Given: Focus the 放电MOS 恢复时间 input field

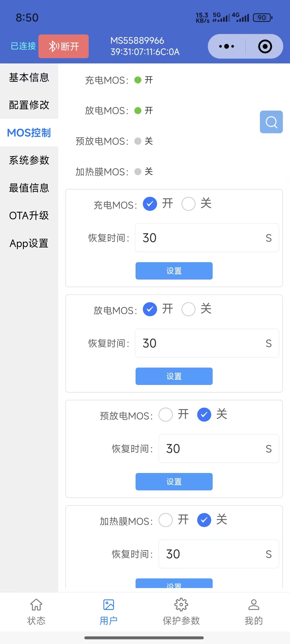Looking at the screenshot, I should (200, 343).
